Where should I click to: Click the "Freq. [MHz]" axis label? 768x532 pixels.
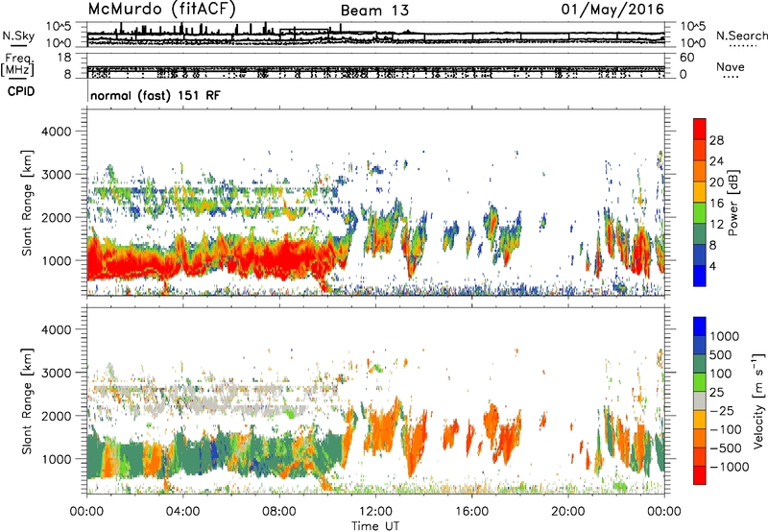point(17,64)
